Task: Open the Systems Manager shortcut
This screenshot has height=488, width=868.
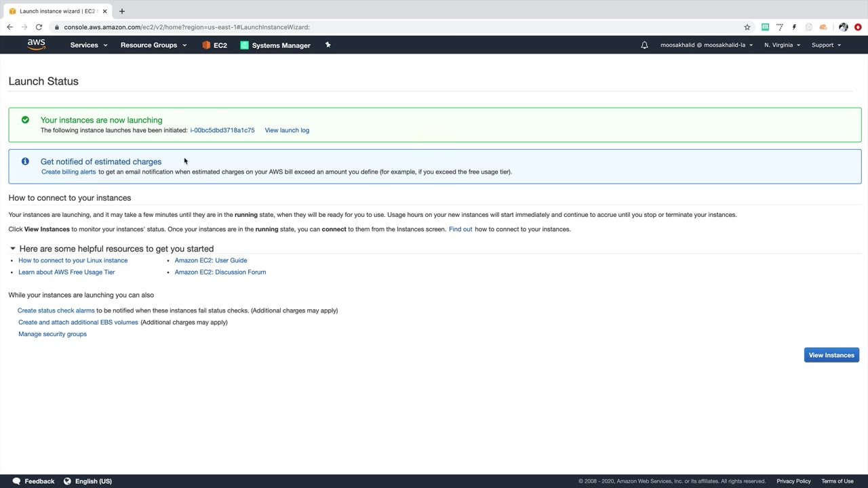Action: tap(275, 45)
